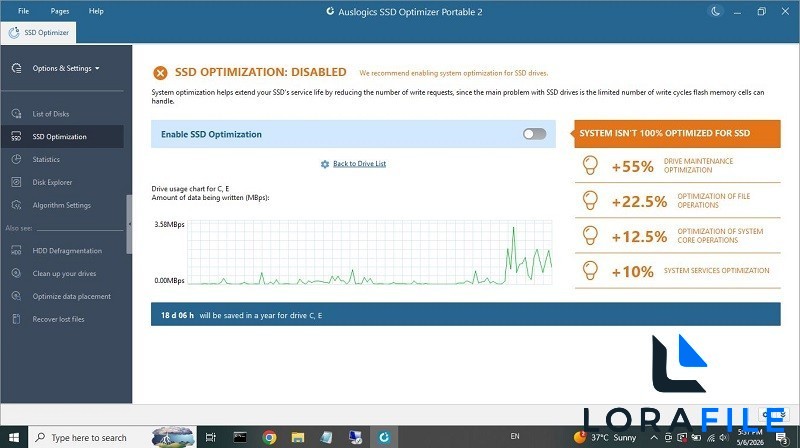The image size is (800, 448).
Task: Click the lightbulb next to +55%
Action: tap(590, 165)
